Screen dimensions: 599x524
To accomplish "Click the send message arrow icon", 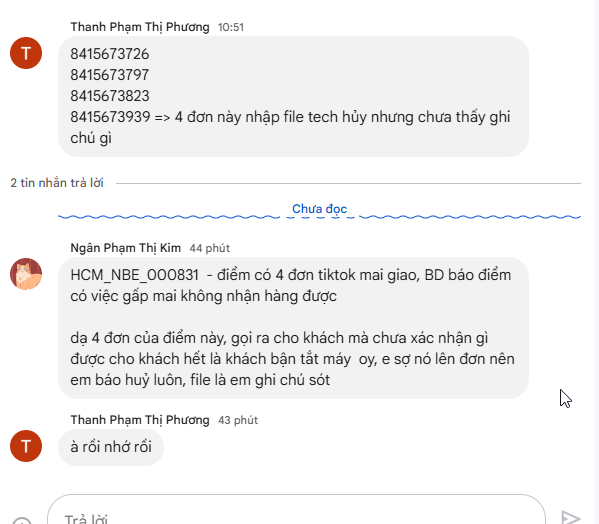I will [571, 518].
